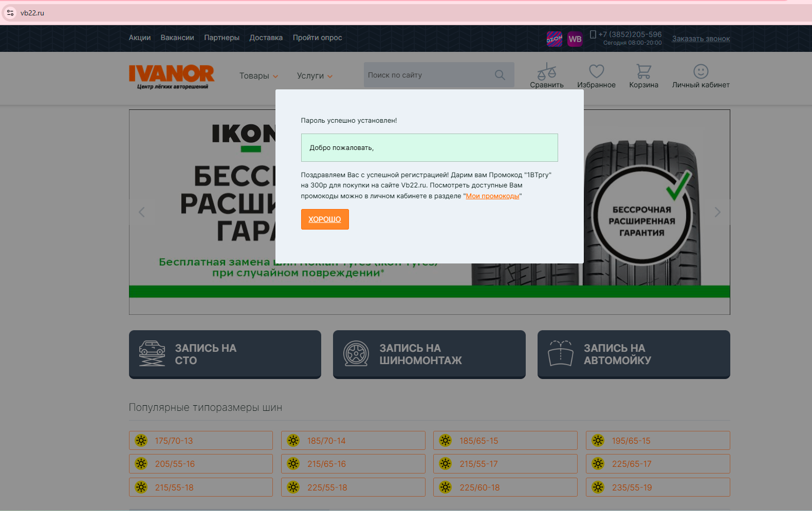
Task: Click the Поиск по сайту field
Action: click(427, 75)
